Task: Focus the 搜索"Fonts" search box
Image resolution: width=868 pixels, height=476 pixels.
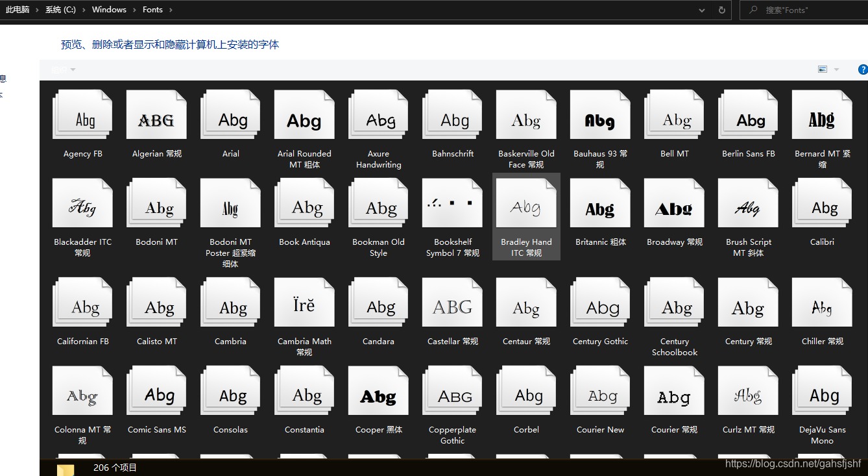Action: pos(803,10)
